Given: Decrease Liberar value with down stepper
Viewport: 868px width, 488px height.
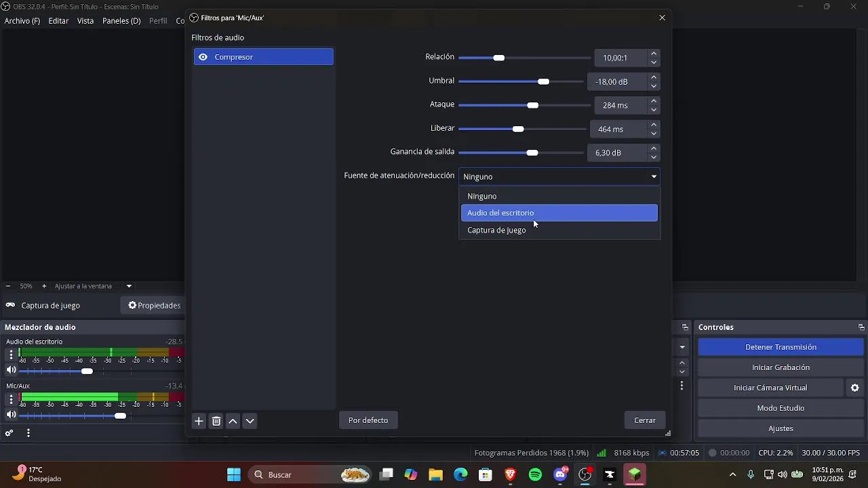Looking at the screenshot, I should 654,134.
